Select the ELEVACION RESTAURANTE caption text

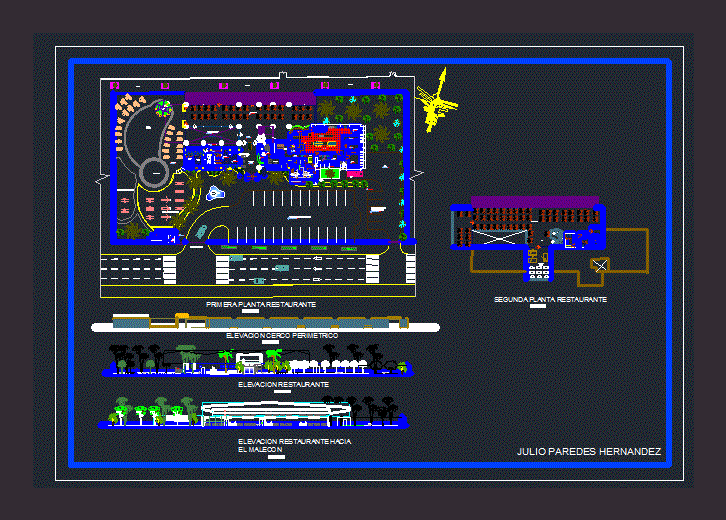coord(283,384)
